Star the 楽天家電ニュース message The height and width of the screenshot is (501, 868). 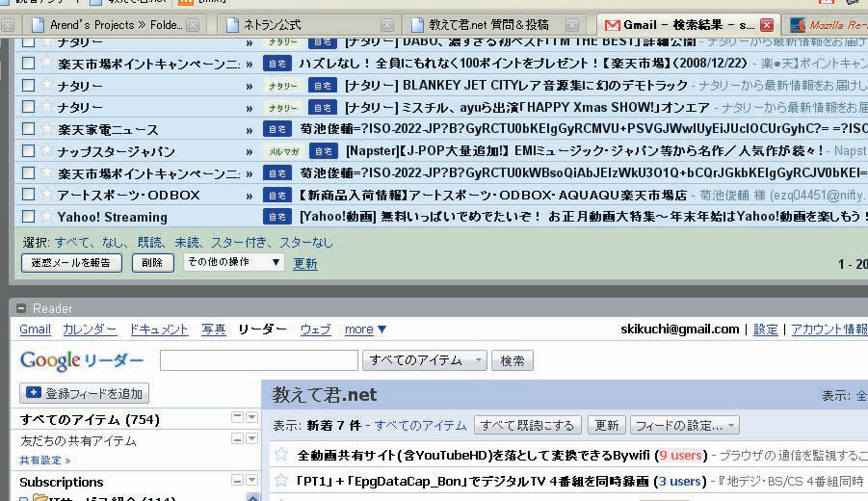47,128
